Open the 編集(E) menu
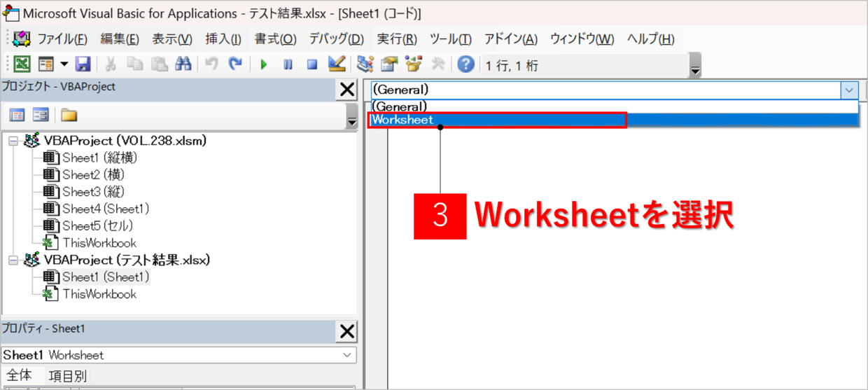The image size is (868, 390). point(120,39)
